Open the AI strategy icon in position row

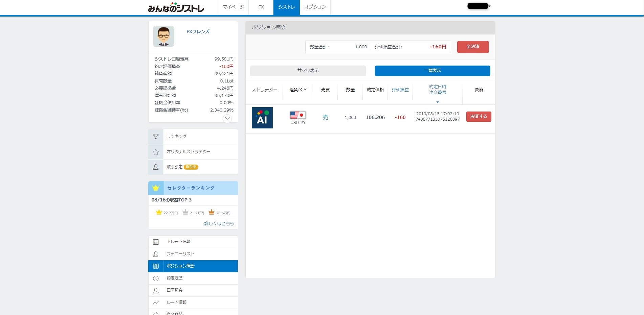(262, 118)
